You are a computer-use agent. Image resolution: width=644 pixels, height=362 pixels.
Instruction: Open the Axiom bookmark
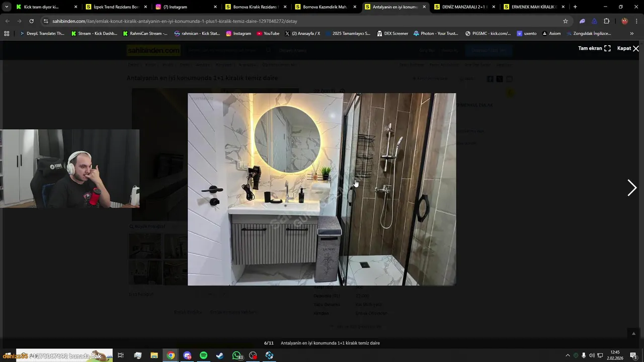[551, 33]
